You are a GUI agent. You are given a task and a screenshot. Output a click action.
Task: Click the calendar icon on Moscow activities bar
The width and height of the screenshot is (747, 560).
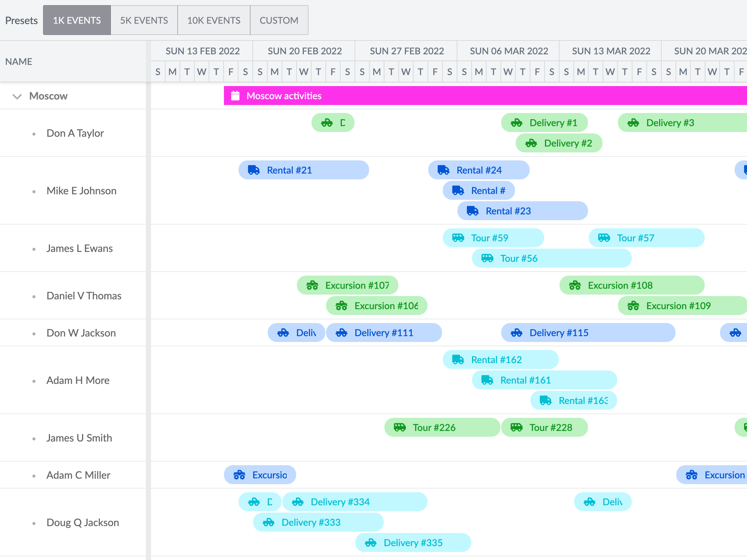(x=235, y=96)
